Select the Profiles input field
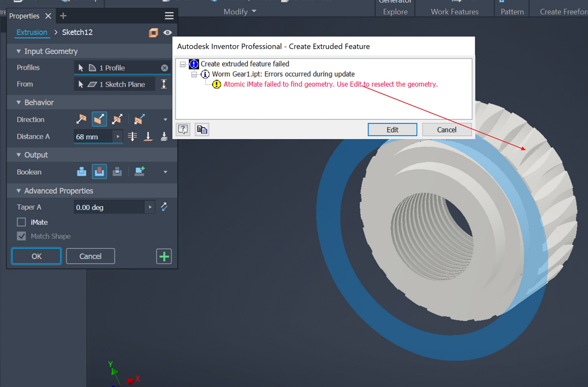 122,68
